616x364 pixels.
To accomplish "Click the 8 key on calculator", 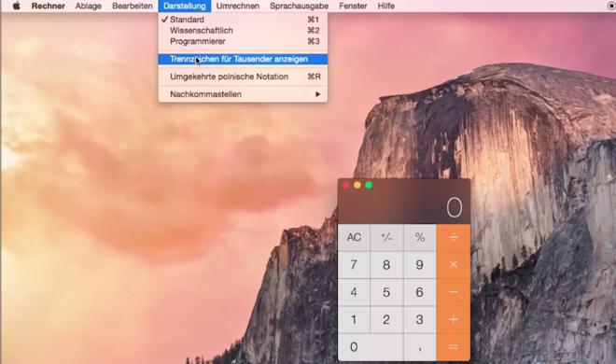I will click(x=386, y=265).
